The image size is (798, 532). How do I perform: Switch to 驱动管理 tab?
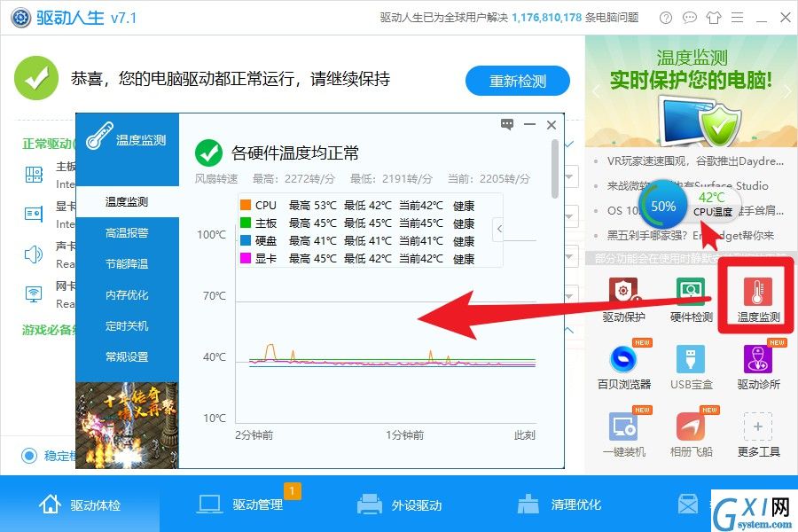(240, 505)
